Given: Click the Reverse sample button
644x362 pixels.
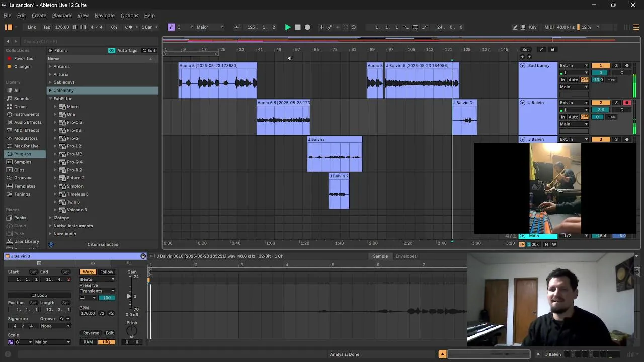Looking at the screenshot, I should [91, 333].
